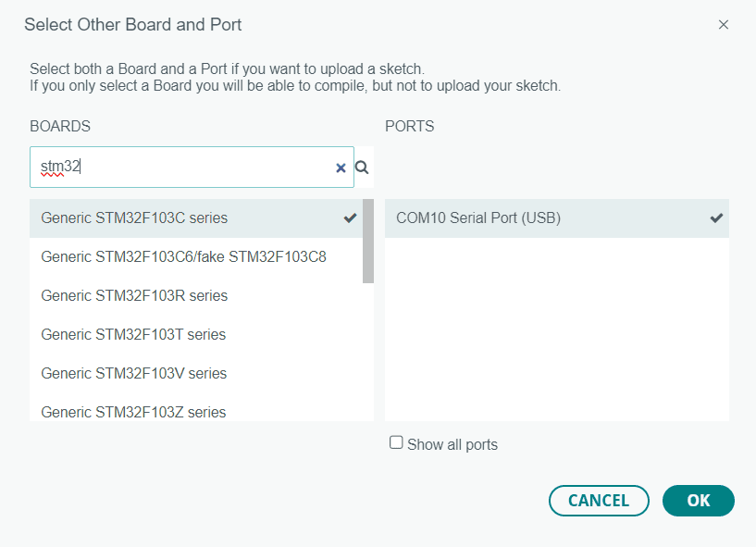The width and height of the screenshot is (756, 547).
Task: Enable the Show all ports checkbox
Action: (396, 442)
